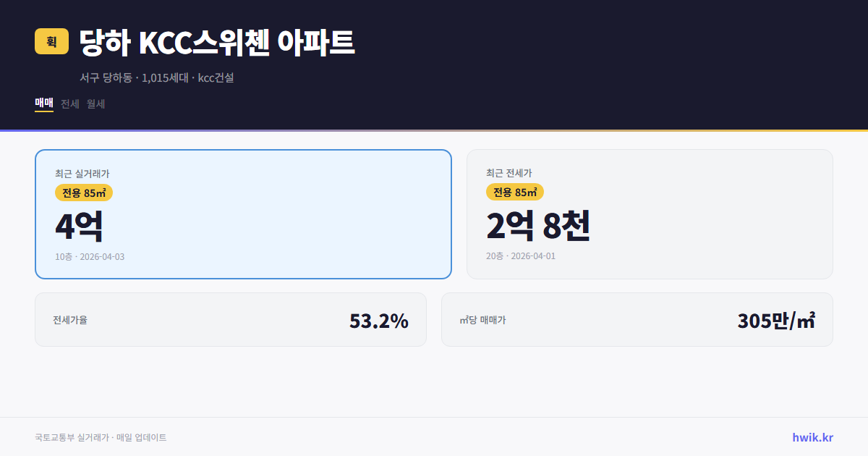Open the hwik.kr link

pos(812,436)
